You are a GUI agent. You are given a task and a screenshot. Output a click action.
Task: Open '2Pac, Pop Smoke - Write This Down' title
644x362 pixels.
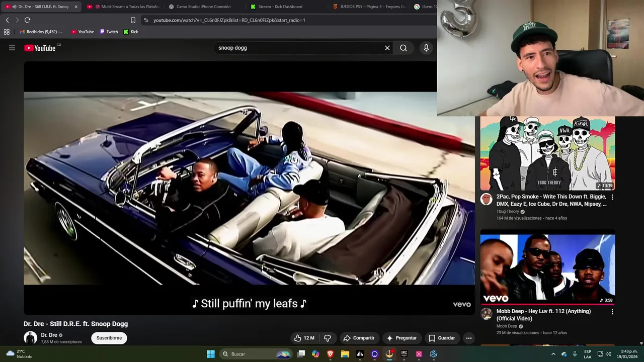click(x=551, y=200)
